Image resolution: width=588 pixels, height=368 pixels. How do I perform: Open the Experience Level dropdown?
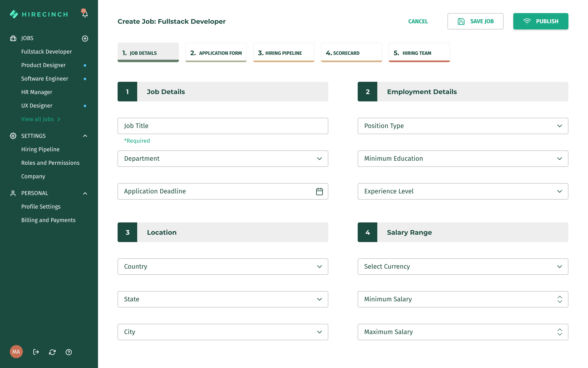coord(463,191)
